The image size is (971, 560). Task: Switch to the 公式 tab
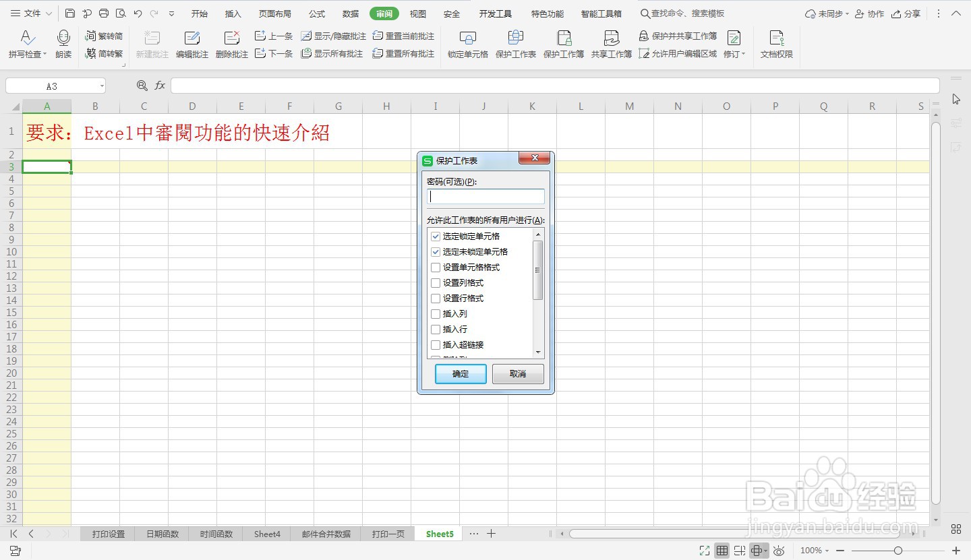pyautogui.click(x=317, y=13)
